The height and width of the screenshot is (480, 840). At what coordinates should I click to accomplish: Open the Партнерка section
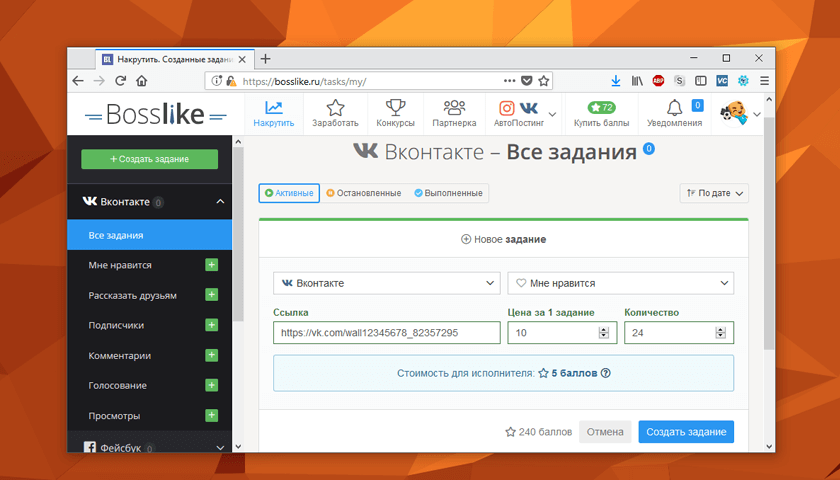click(x=454, y=114)
